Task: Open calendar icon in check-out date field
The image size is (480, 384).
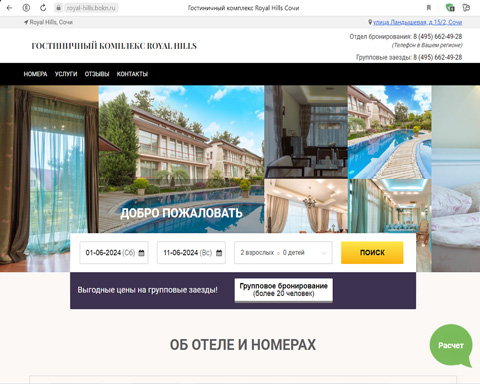Action: tap(219, 253)
